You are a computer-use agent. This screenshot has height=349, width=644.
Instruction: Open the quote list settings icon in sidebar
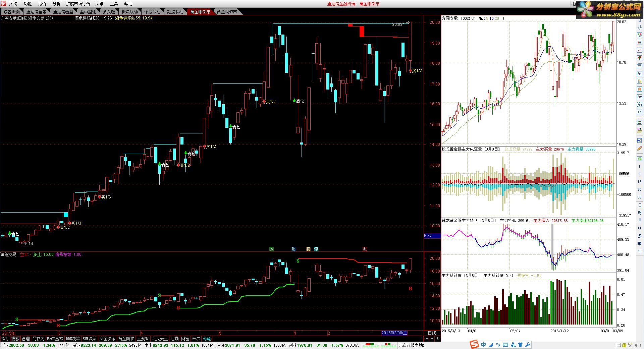point(640,35)
